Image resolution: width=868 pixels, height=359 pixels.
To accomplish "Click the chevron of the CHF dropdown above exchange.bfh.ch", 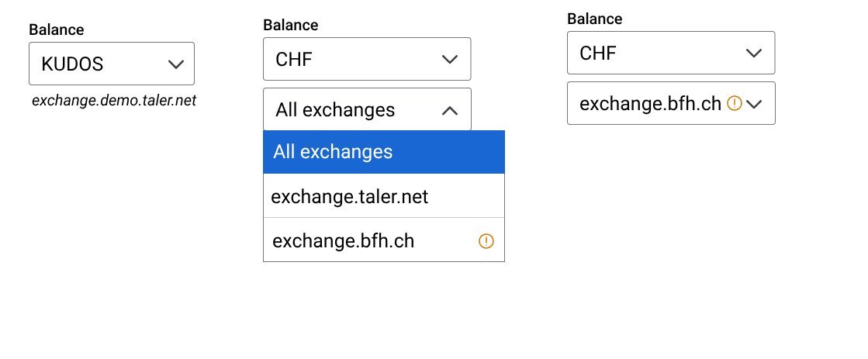I will pyautogui.click(x=753, y=53).
